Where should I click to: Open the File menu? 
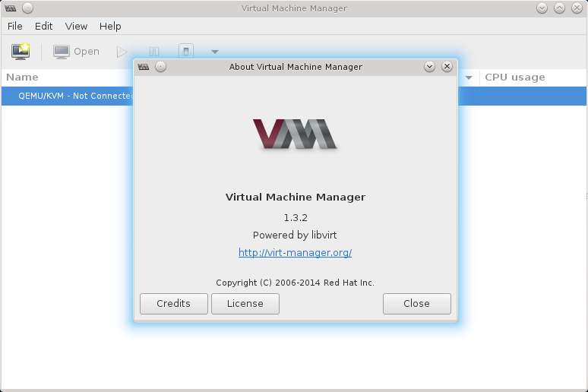click(x=15, y=27)
